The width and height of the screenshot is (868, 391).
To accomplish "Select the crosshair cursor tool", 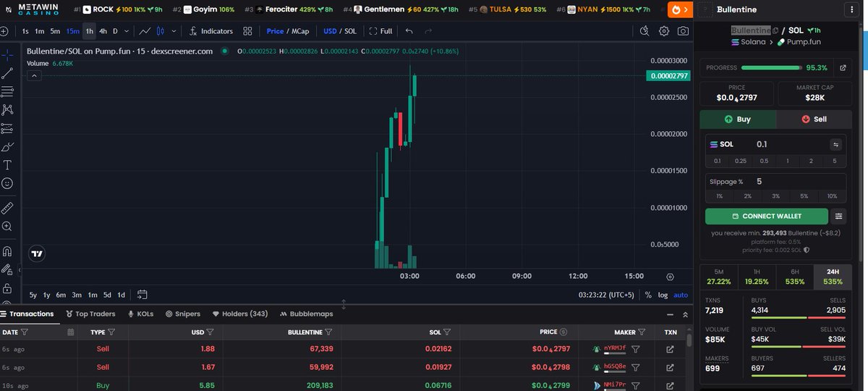I will pyautogui.click(x=7, y=54).
